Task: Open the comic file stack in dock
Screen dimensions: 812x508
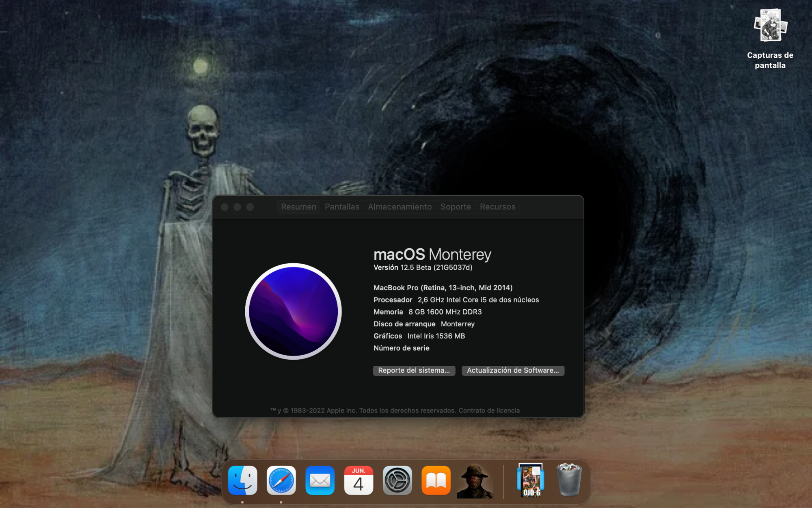Action: click(x=531, y=480)
